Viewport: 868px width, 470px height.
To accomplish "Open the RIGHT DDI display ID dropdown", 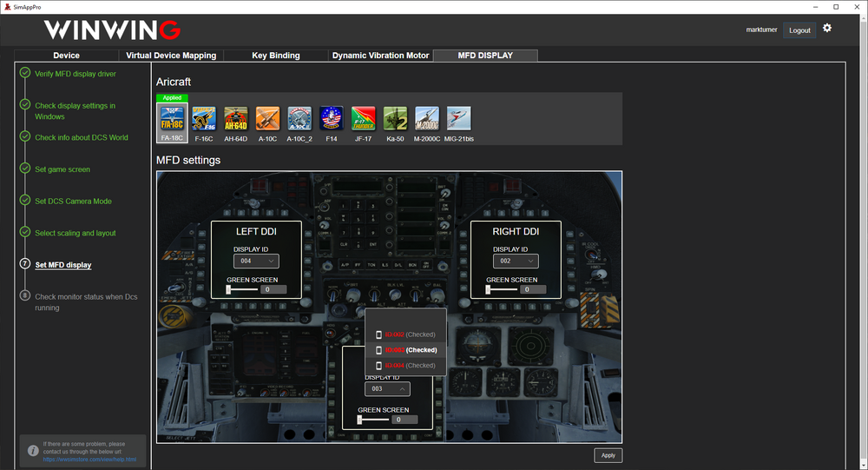I will click(x=515, y=261).
